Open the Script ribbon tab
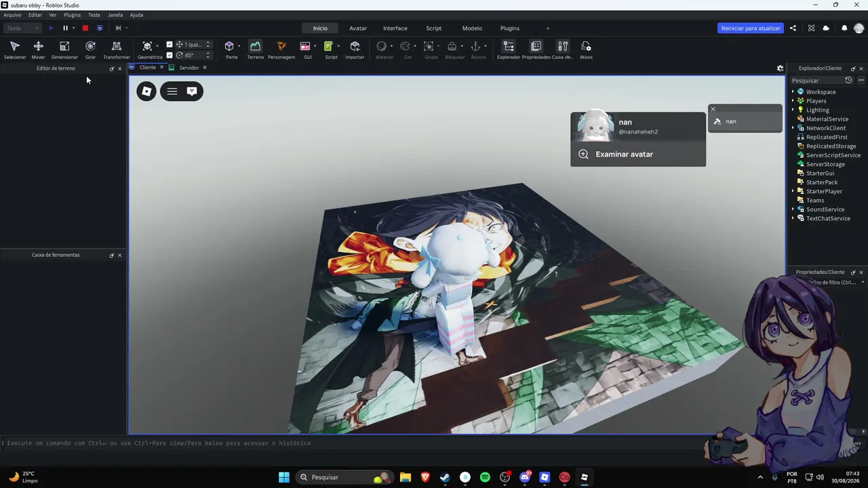Viewport: 868px width, 488px height. pyautogui.click(x=434, y=28)
